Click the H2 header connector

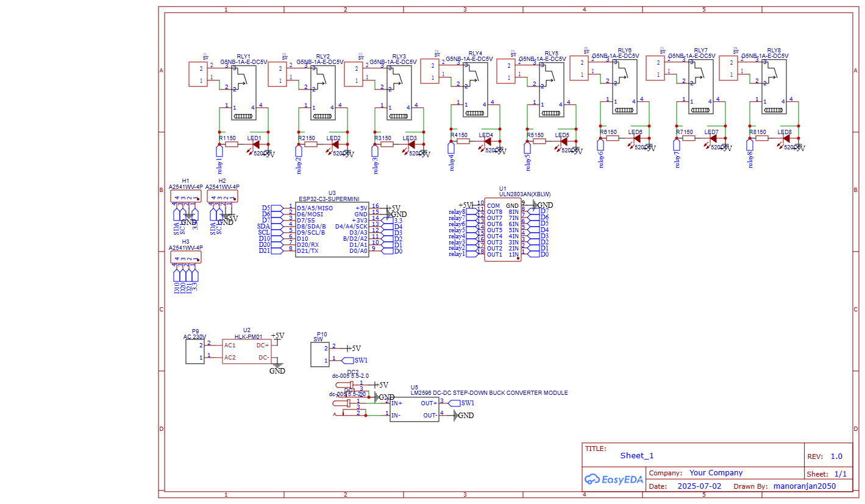click(x=222, y=196)
